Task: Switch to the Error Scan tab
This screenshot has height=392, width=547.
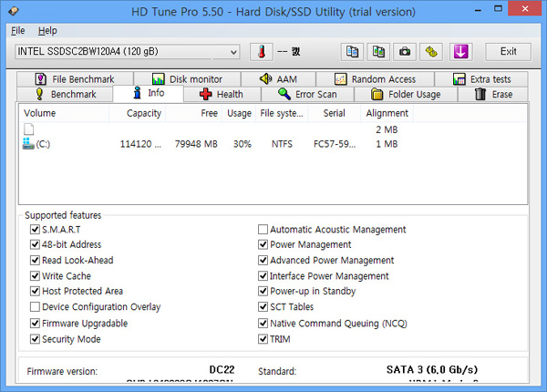Action: 307,94
